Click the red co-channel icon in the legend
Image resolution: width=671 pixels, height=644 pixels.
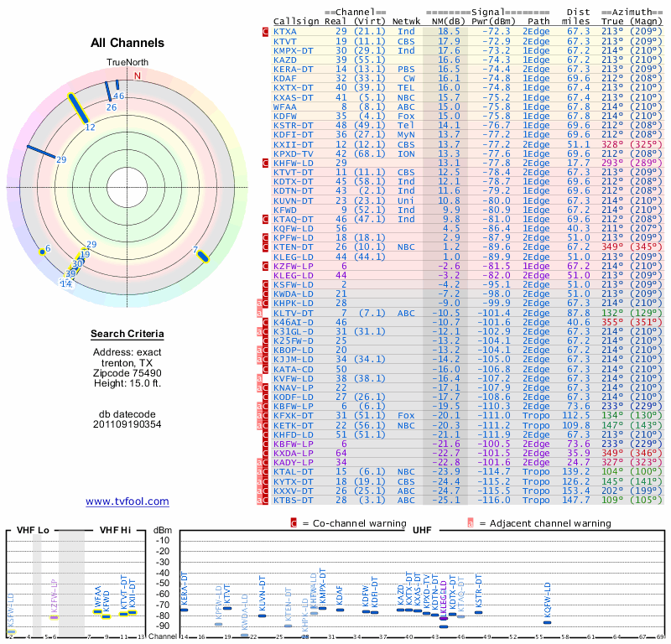(x=294, y=523)
